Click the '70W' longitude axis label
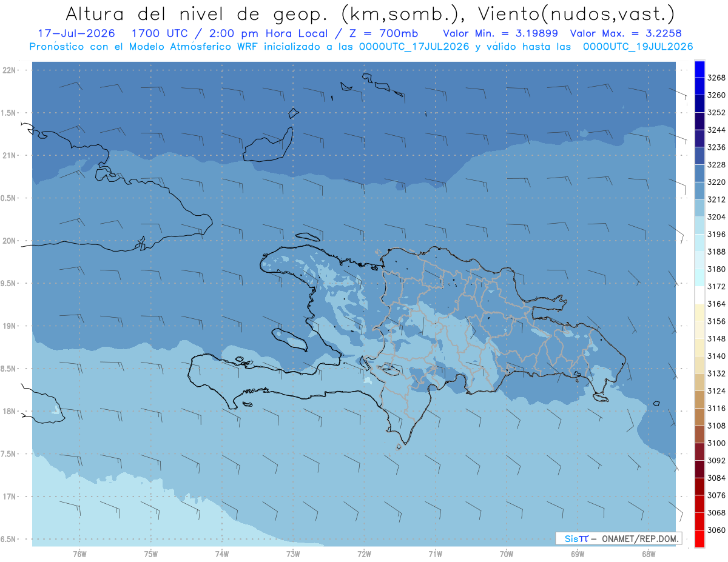 coord(507,554)
